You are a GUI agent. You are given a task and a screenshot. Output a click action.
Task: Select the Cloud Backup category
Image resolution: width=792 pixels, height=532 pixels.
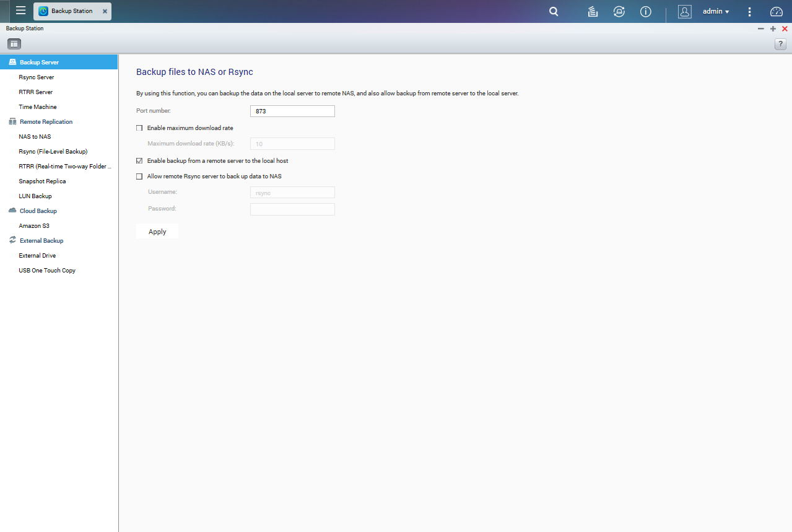click(x=38, y=211)
